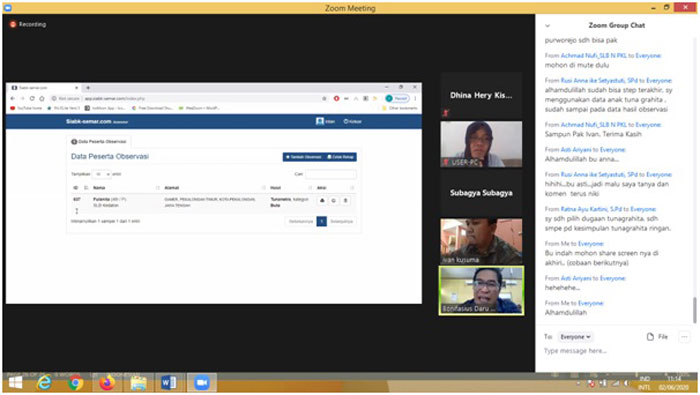Open the chat more options ellipsis
700x395 pixels.
tap(684, 337)
